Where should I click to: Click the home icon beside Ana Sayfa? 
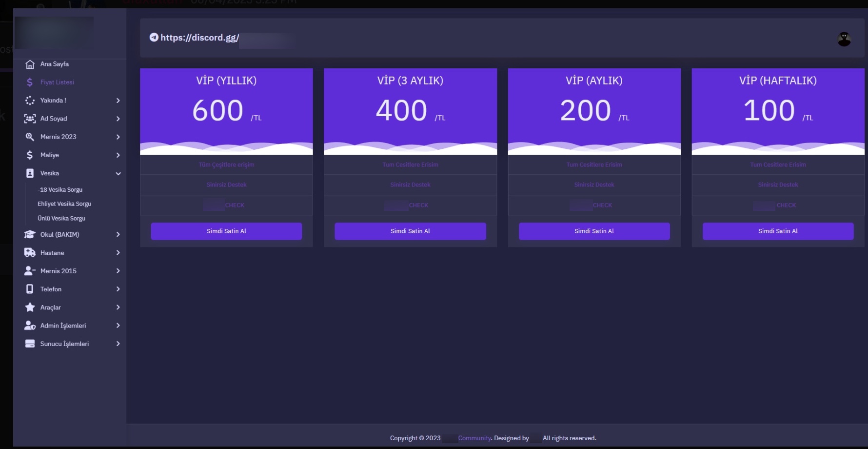[x=30, y=64]
